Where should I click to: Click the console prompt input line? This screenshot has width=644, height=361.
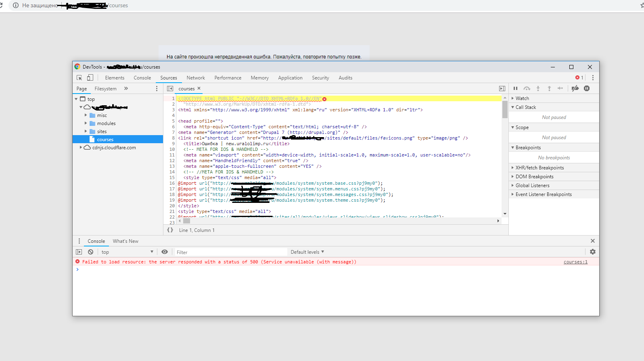[336, 269]
